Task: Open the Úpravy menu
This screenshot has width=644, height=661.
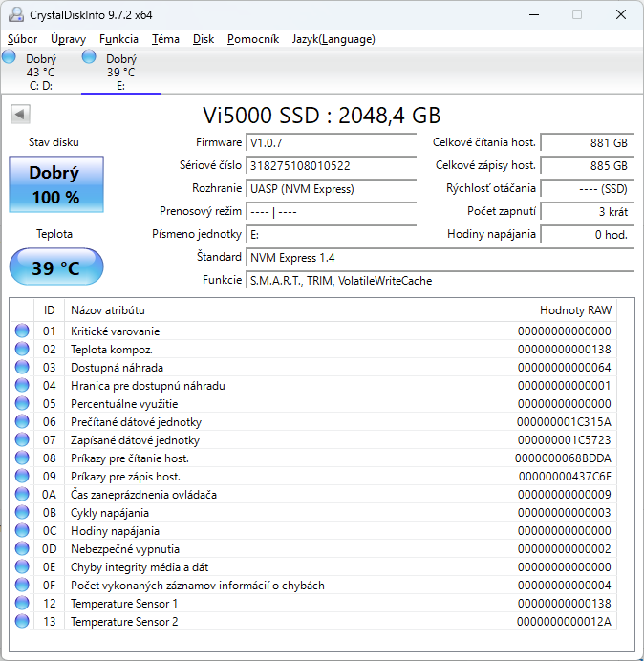Action: pyautogui.click(x=68, y=39)
